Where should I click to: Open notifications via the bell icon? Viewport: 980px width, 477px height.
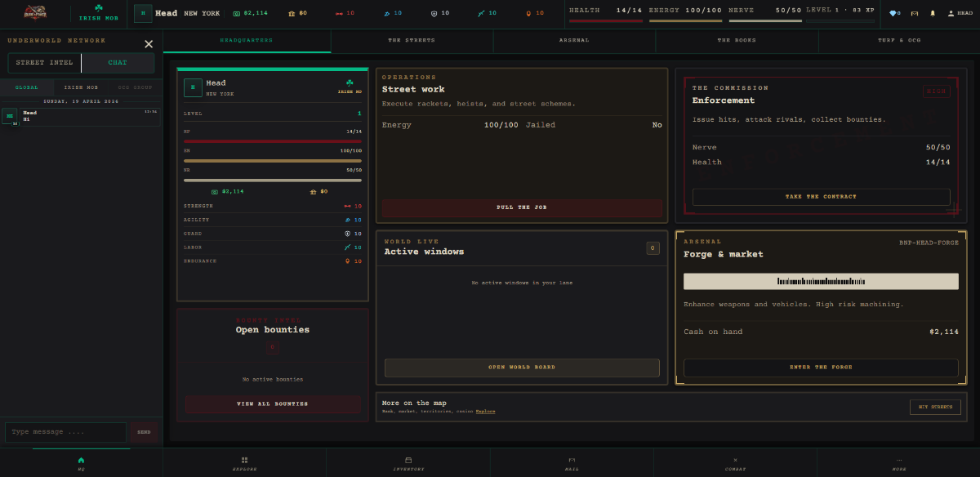tap(933, 14)
